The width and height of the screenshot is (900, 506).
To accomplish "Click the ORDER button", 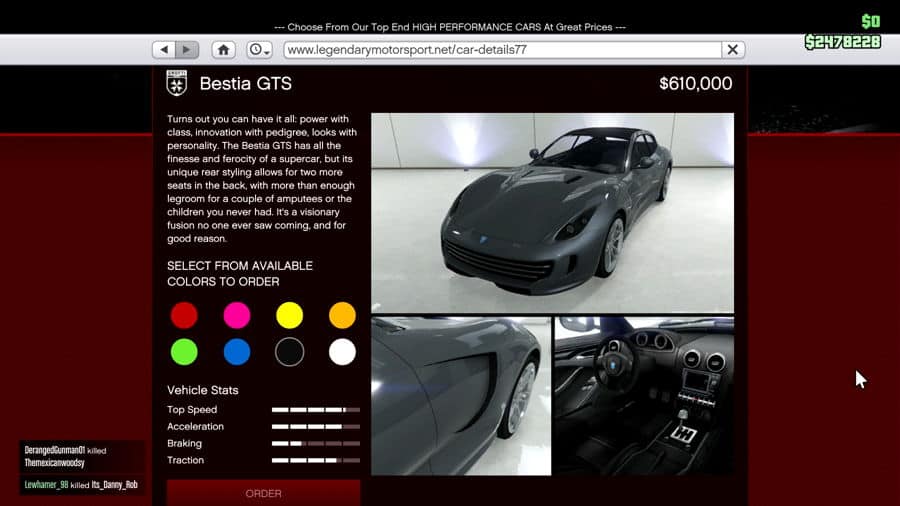I will (263, 493).
